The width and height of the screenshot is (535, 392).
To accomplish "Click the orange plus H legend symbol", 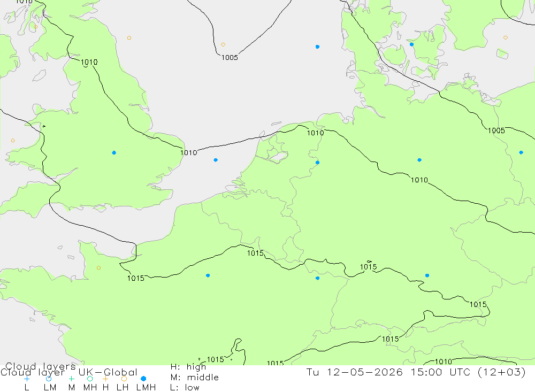I will (x=105, y=379).
